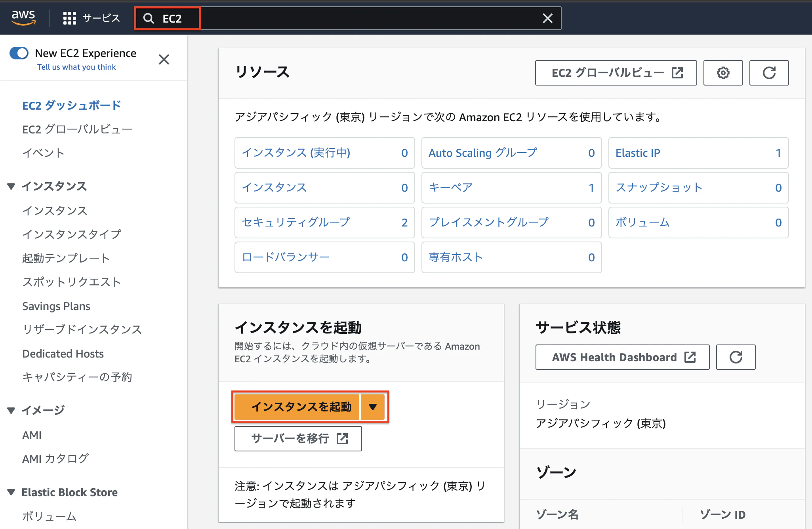Refresh the リソース panel

pyautogui.click(x=769, y=73)
